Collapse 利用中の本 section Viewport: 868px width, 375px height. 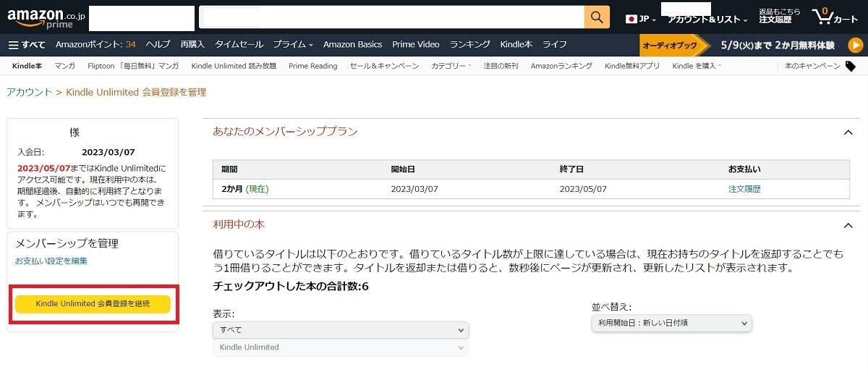tap(848, 226)
